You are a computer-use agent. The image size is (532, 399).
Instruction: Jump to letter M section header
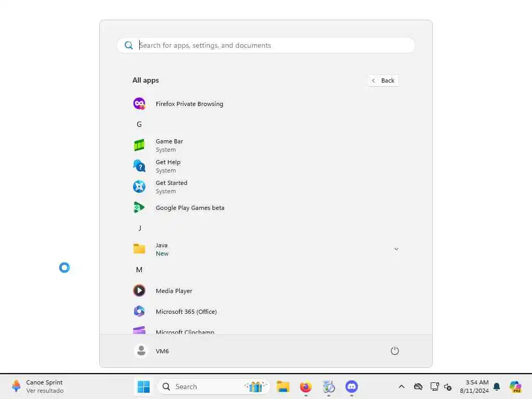pyautogui.click(x=139, y=270)
